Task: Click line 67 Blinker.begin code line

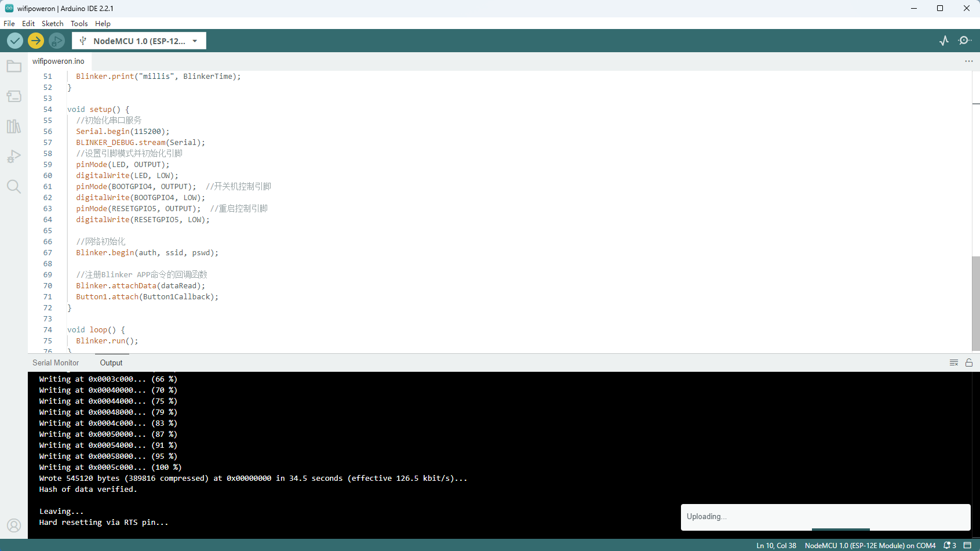Action: click(147, 253)
